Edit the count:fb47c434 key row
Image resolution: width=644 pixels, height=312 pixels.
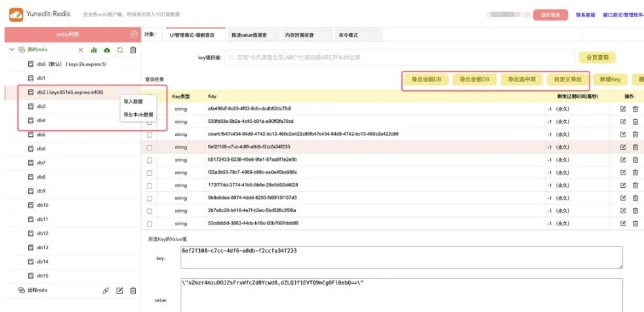click(x=622, y=134)
